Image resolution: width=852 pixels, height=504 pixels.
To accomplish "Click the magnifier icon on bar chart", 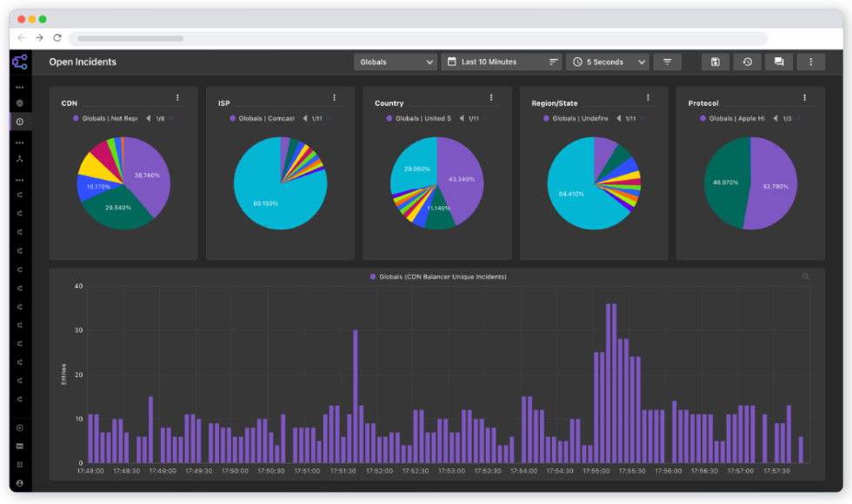I will point(806,276).
